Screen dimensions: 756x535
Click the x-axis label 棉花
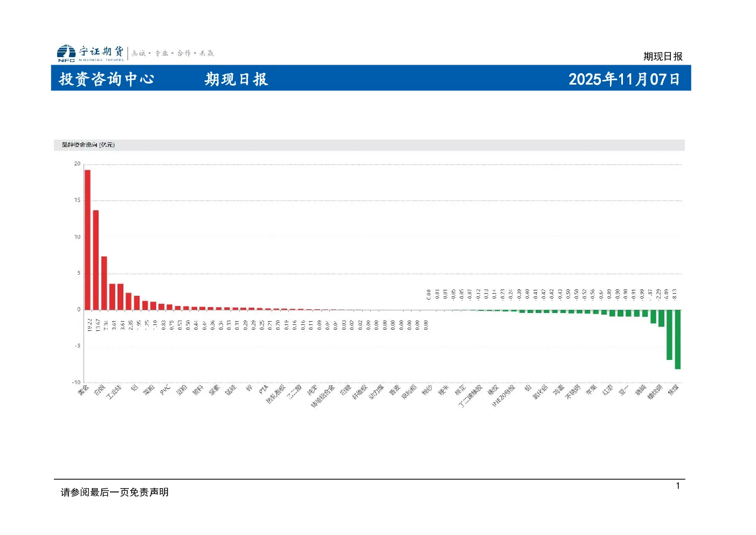tap(460, 391)
